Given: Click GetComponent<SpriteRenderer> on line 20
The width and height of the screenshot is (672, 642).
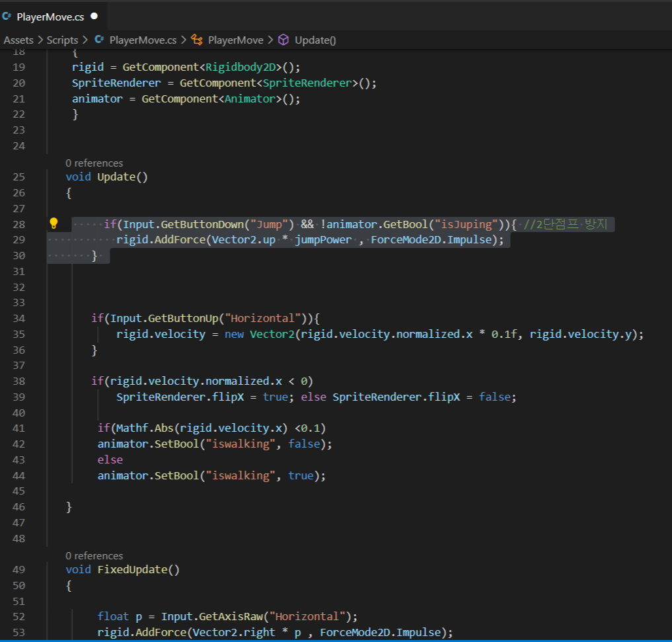Looking at the screenshot, I should click(269, 83).
